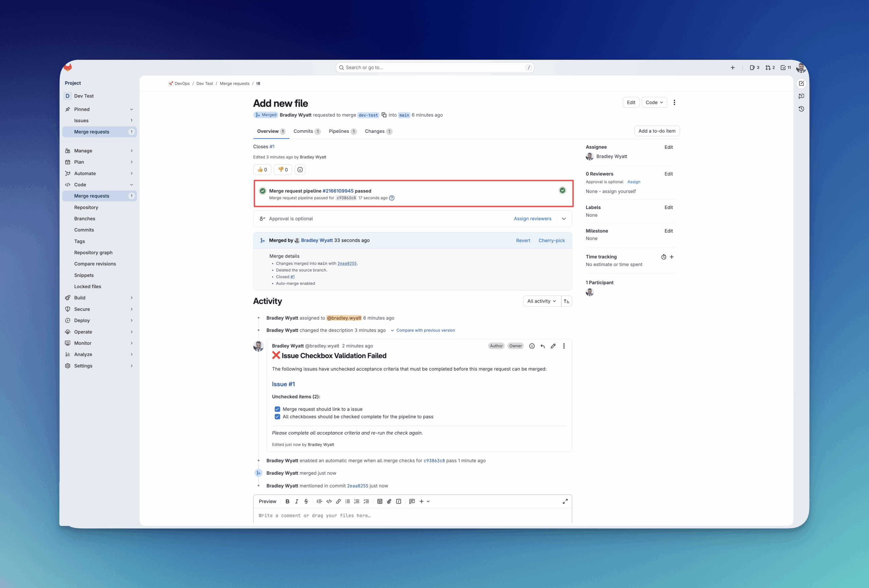Start the time tracking timer icon
Image resolution: width=869 pixels, height=588 pixels.
(663, 257)
